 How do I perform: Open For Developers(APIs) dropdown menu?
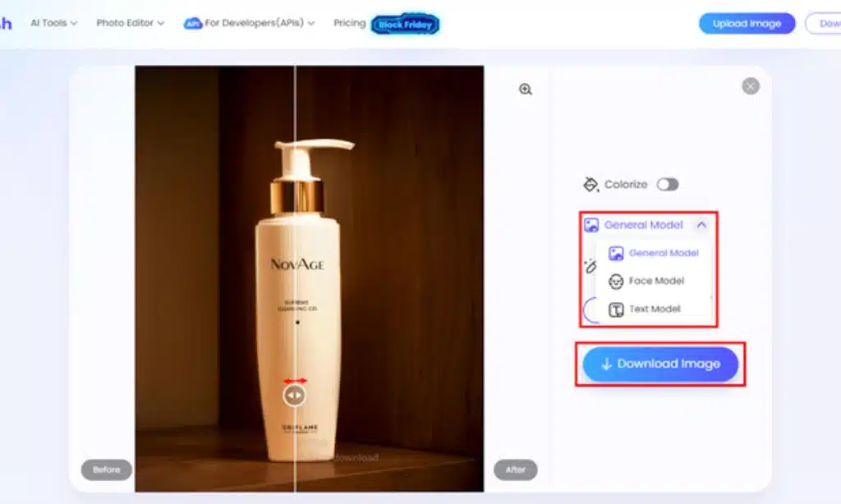(259, 24)
